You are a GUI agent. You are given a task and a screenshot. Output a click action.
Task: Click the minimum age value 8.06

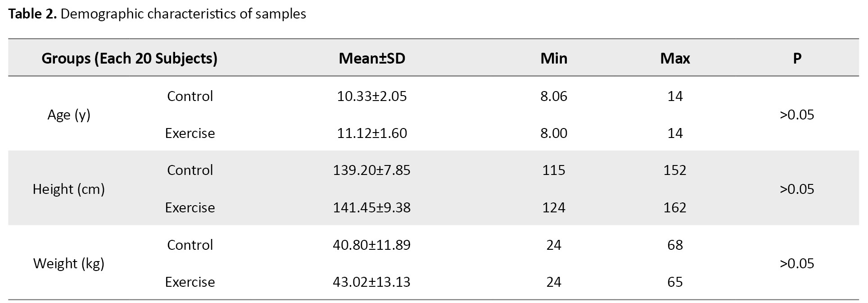[x=554, y=96]
